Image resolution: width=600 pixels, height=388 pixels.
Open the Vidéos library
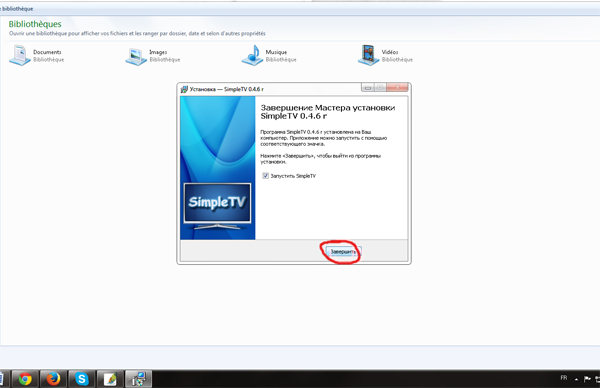[385, 55]
